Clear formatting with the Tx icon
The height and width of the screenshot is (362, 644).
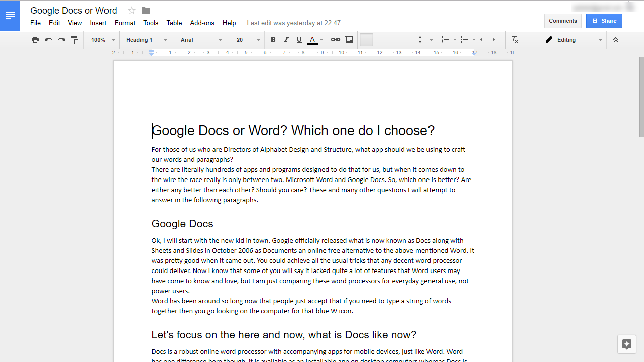(x=515, y=40)
